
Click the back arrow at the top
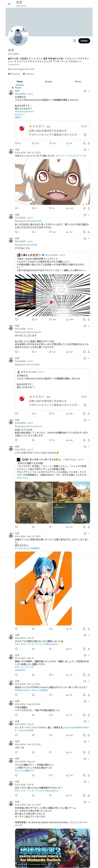pyautogui.click(x=9, y=4)
